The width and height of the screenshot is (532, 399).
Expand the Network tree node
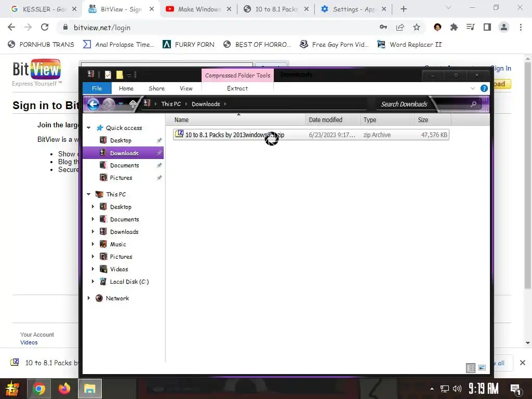click(x=89, y=298)
